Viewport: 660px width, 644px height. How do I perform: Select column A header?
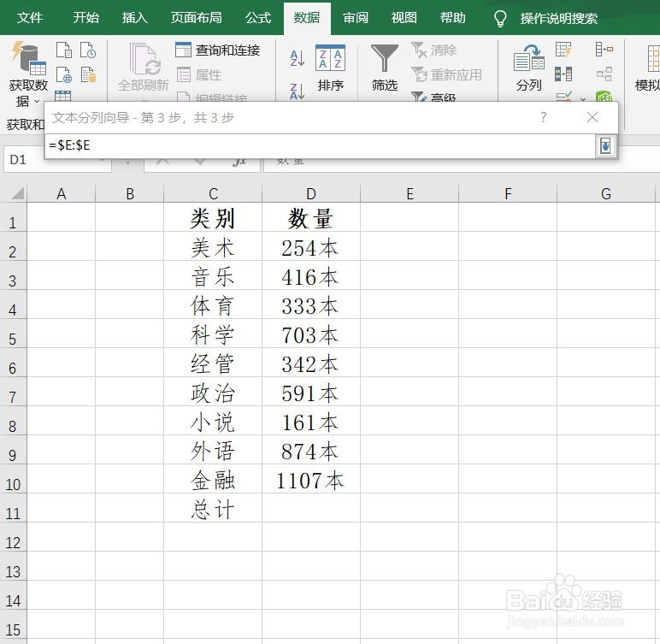(61, 194)
